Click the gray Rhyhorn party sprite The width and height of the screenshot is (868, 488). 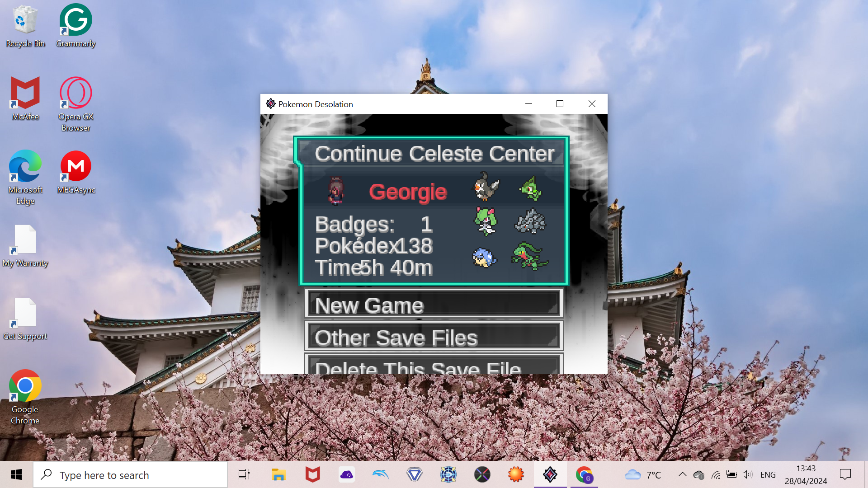point(530,221)
